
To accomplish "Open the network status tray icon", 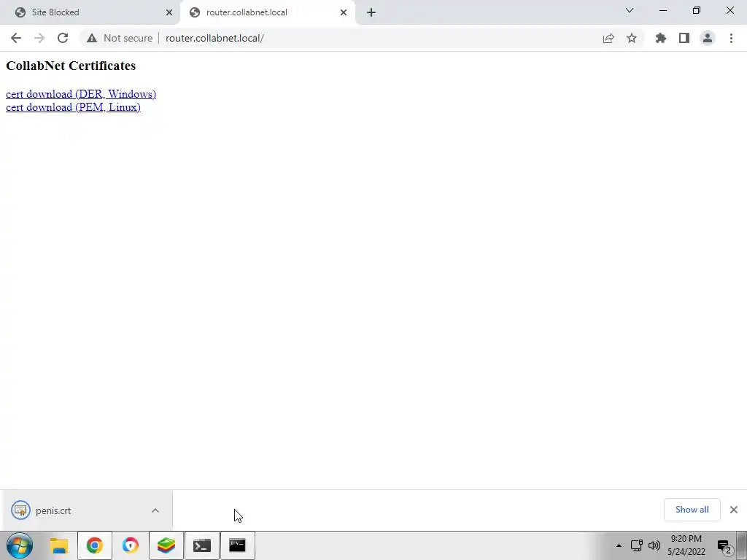I will [x=637, y=545].
